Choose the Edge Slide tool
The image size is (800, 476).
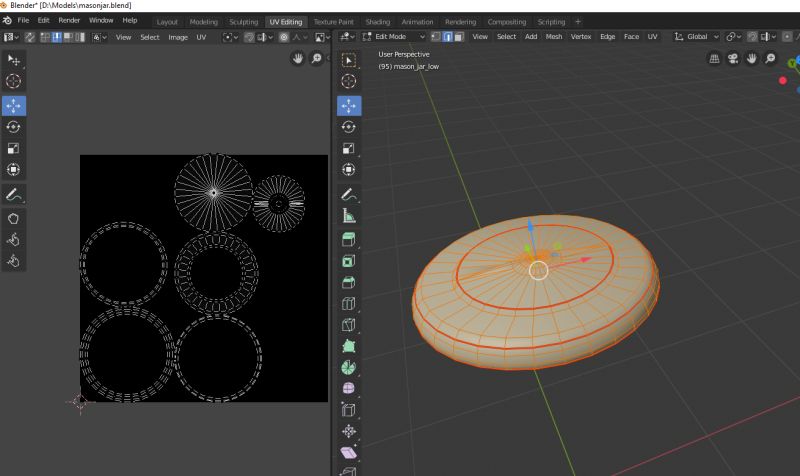coord(349,410)
